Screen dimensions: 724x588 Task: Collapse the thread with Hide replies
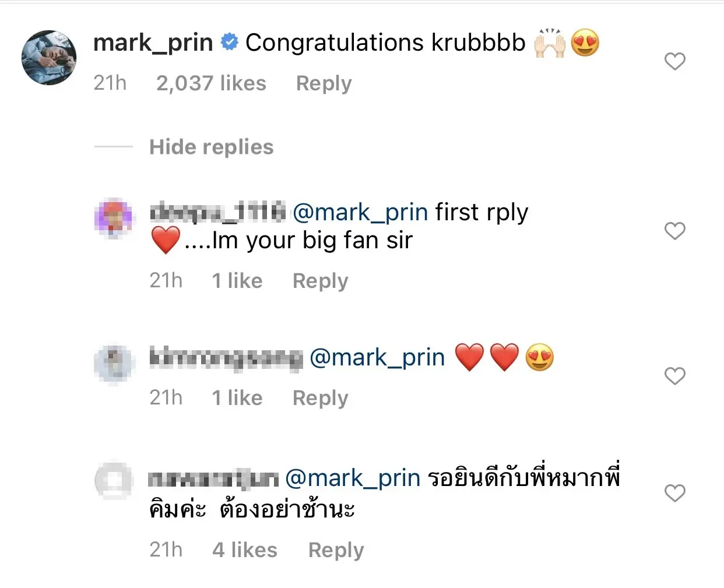click(211, 147)
